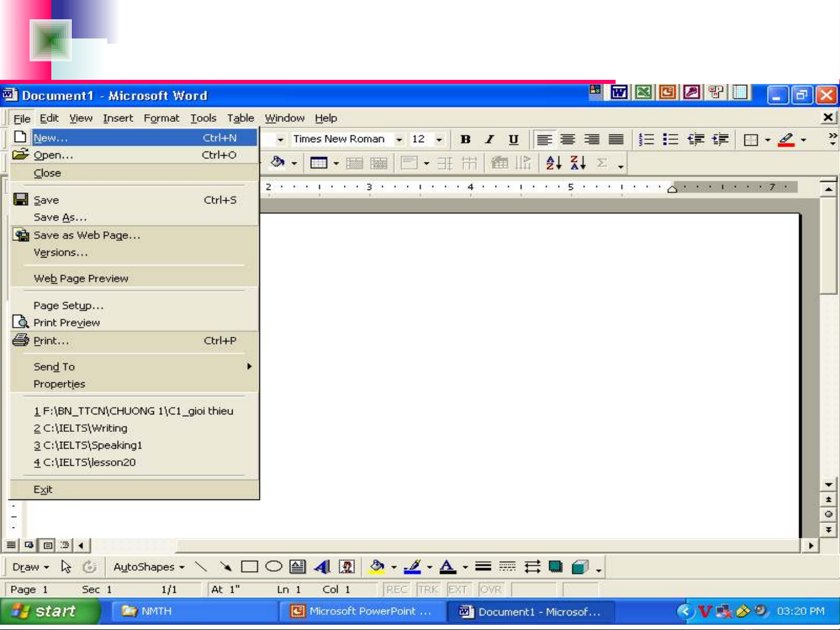The height and width of the screenshot is (630, 840).
Task: Click the Insert Clip Art icon
Action: click(x=347, y=566)
